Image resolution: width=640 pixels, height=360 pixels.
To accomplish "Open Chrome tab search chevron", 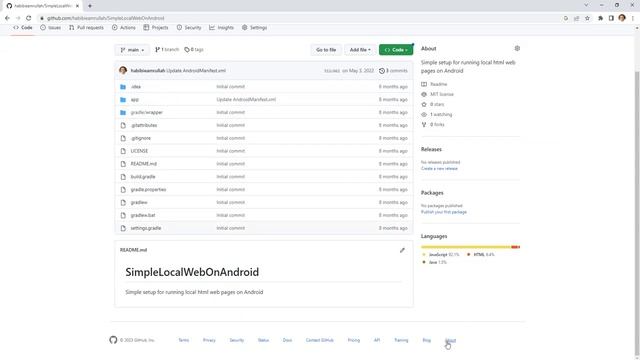I will point(586,5).
